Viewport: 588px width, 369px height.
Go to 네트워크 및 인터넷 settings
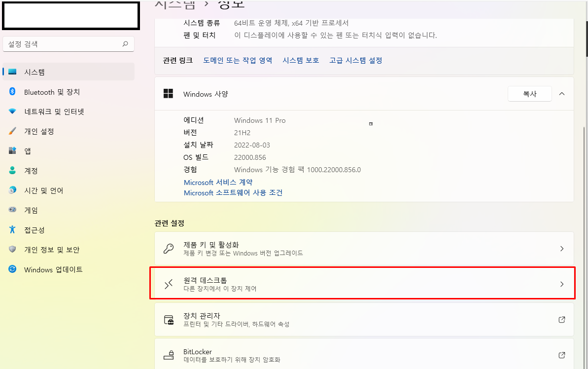click(x=69, y=111)
